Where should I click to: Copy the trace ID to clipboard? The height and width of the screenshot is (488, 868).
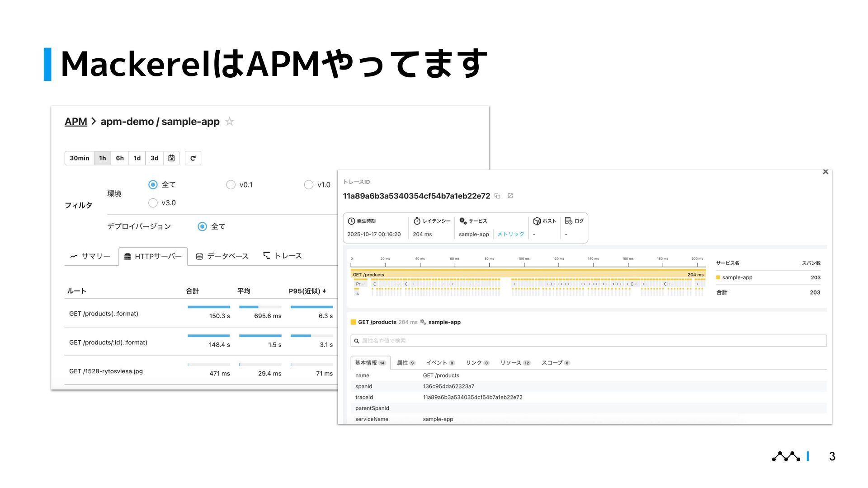(x=497, y=196)
